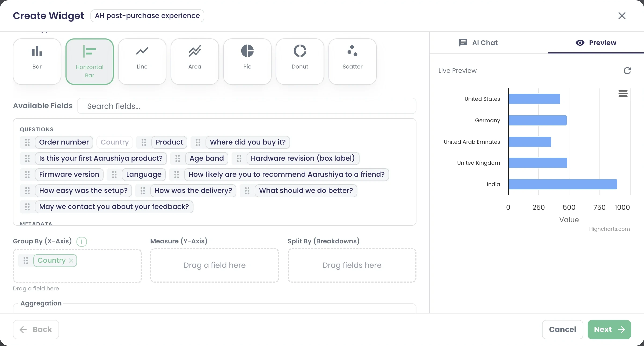Click drag handle beside Age band
The height and width of the screenshot is (346, 644).
[178, 158]
